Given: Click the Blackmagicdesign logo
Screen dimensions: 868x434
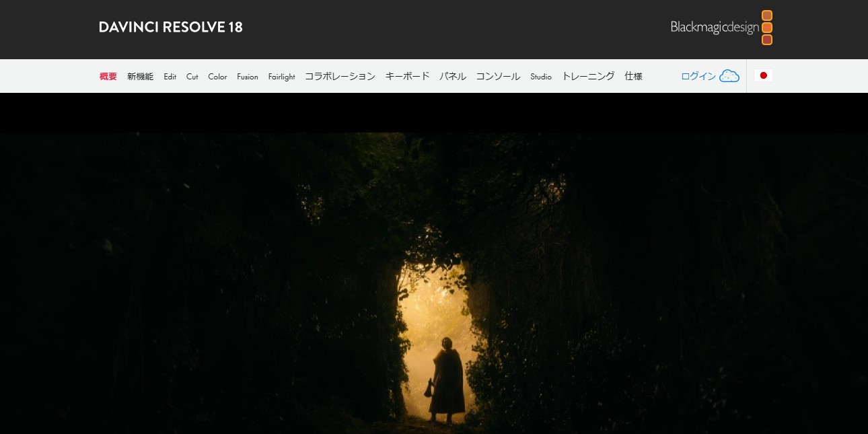Looking at the screenshot, I should [x=721, y=28].
